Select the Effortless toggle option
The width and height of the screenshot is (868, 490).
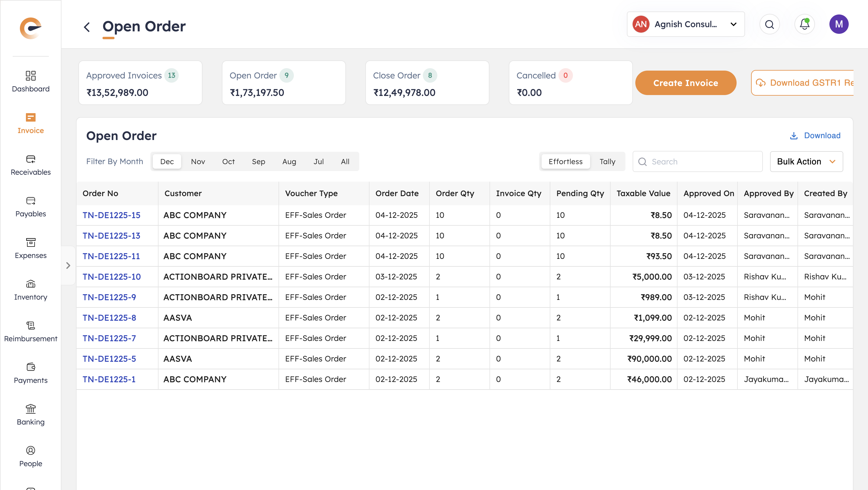(565, 161)
